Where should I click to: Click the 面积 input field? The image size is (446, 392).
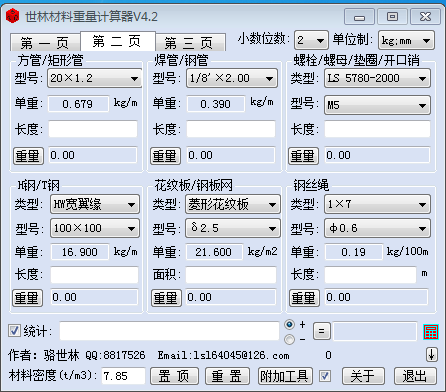click(x=231, y=275)
